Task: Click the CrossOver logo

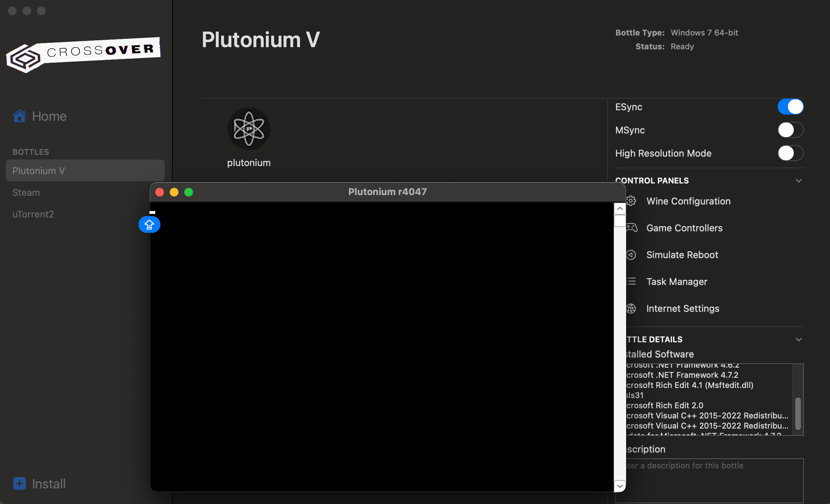Action: coord(83,54)
